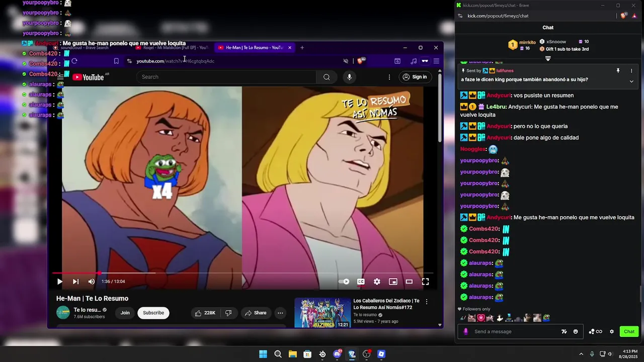Open Discord from the taskbar

pyautogui.click(x=337, y=354)
